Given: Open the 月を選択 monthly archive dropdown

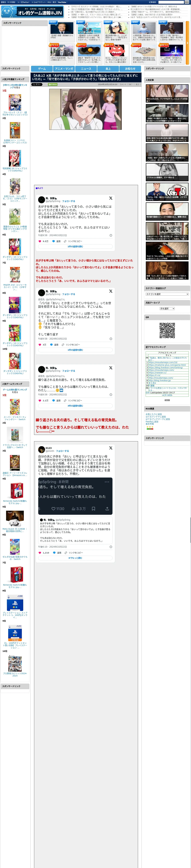Looking at the screenshot, I should [x=167, y=309].
